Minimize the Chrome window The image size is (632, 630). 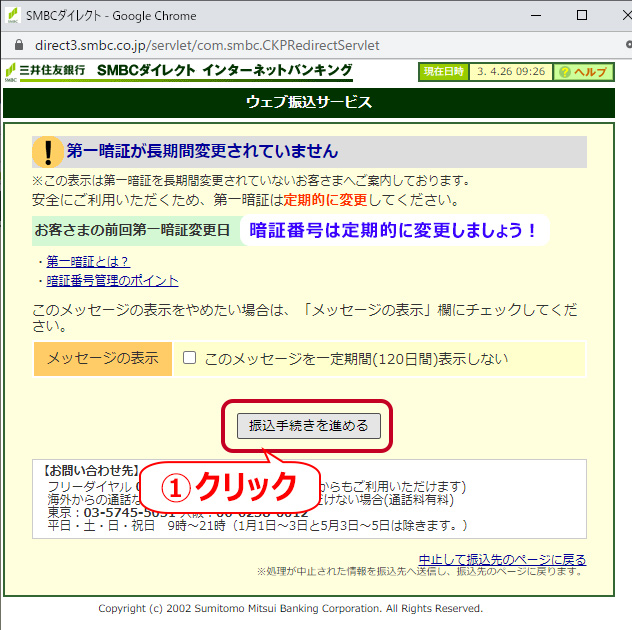[x=536, y=15]
